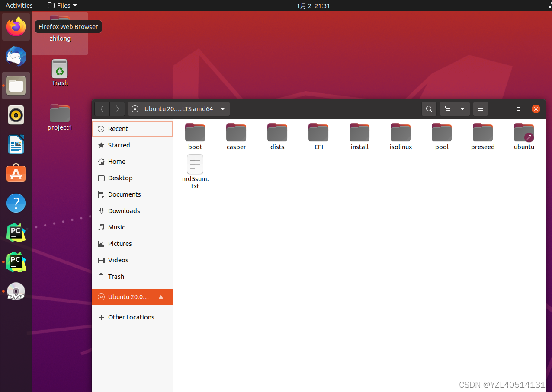Open LibreOffice Writer from the dock
This screenshot has height=392, width=552.
(16, 144)
